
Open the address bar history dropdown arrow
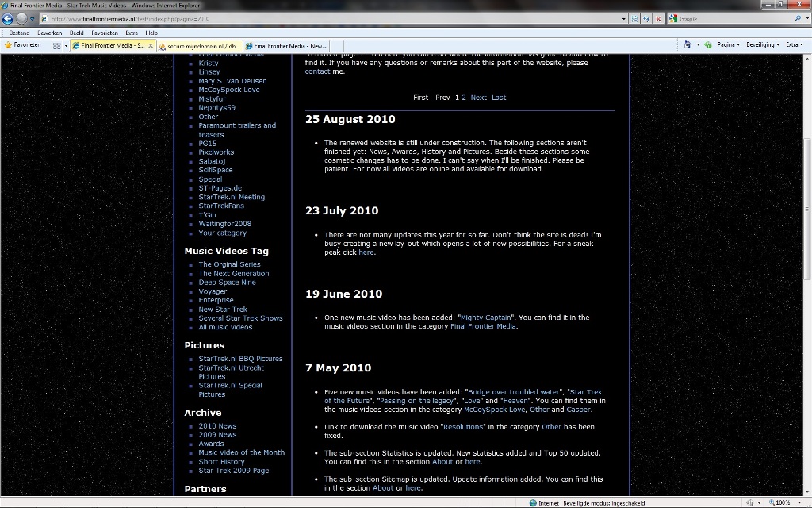tap(623, 19)
